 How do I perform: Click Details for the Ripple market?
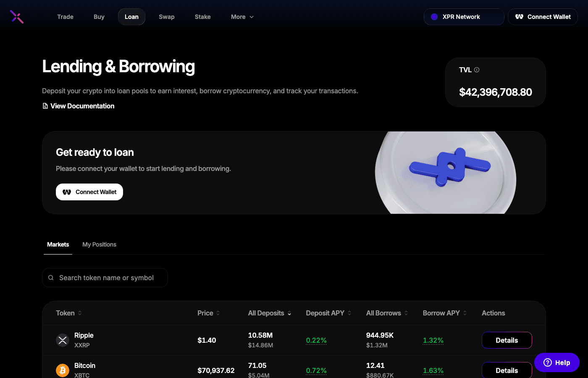tap(507, 340)
